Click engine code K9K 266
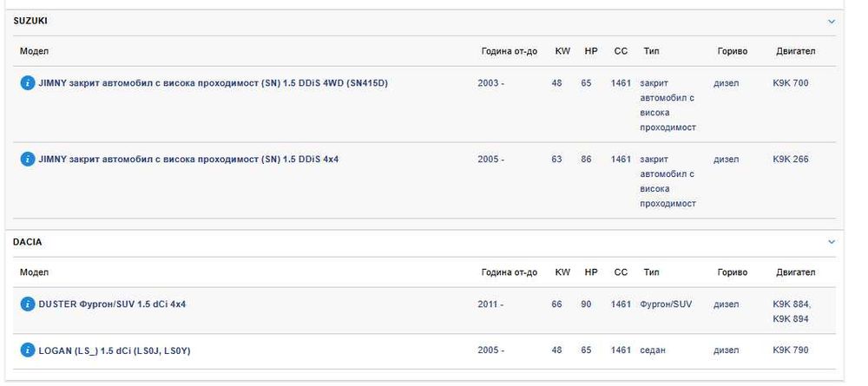The image size is (868, 386). pyautogui.click(x=790, y=160)
